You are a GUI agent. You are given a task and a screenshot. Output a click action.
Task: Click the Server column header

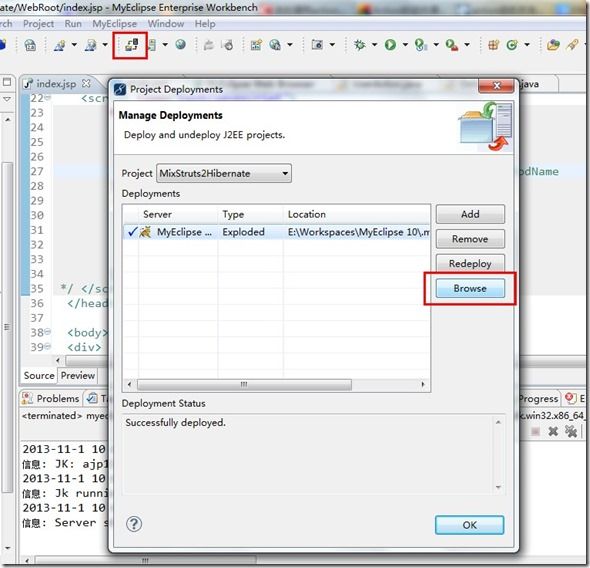pyautogui.click(x=178, y=214)
